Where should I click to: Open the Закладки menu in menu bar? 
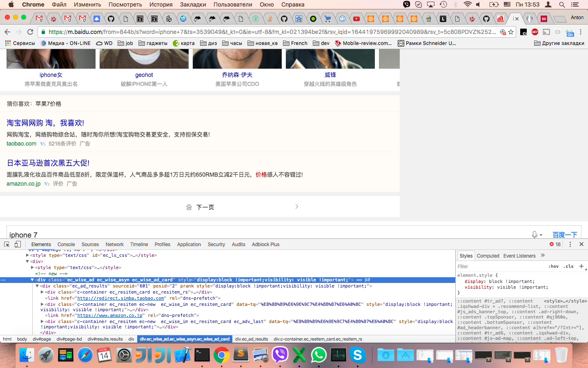[193, 4]
